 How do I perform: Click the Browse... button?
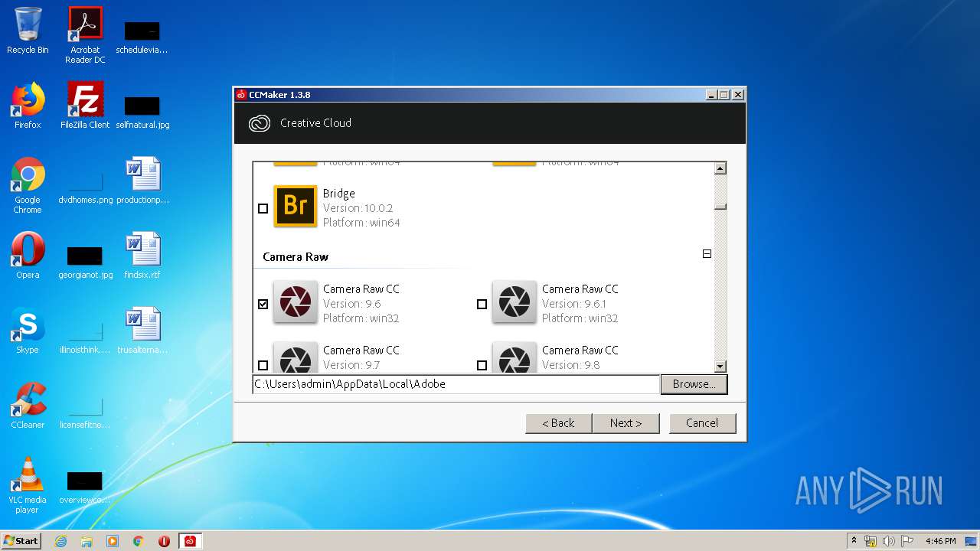tap(694, 384)
